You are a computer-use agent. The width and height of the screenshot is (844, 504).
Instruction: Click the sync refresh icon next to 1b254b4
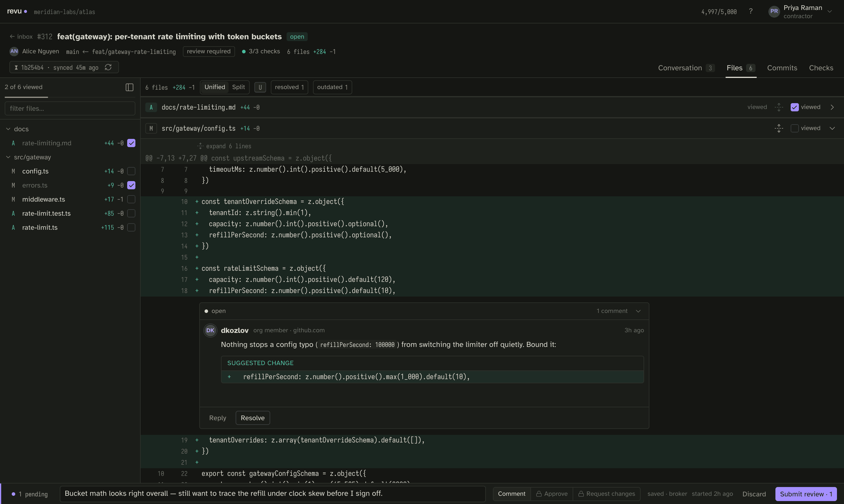point(108,67)
